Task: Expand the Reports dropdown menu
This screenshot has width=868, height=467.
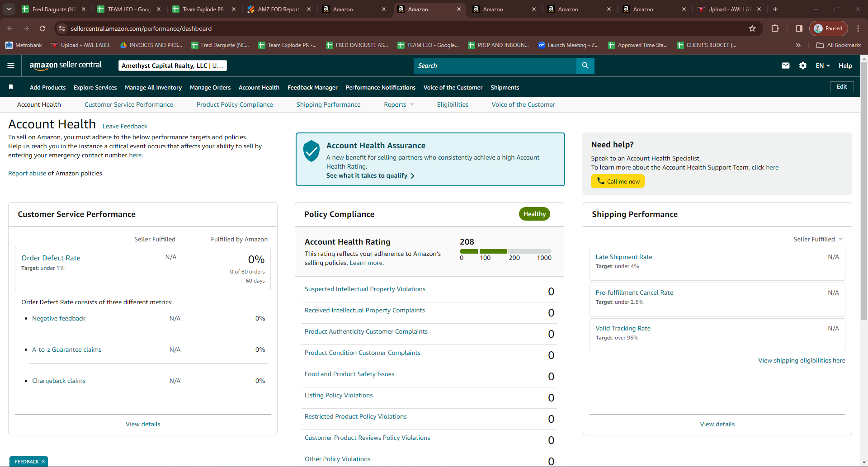Action: pos(399,104)
